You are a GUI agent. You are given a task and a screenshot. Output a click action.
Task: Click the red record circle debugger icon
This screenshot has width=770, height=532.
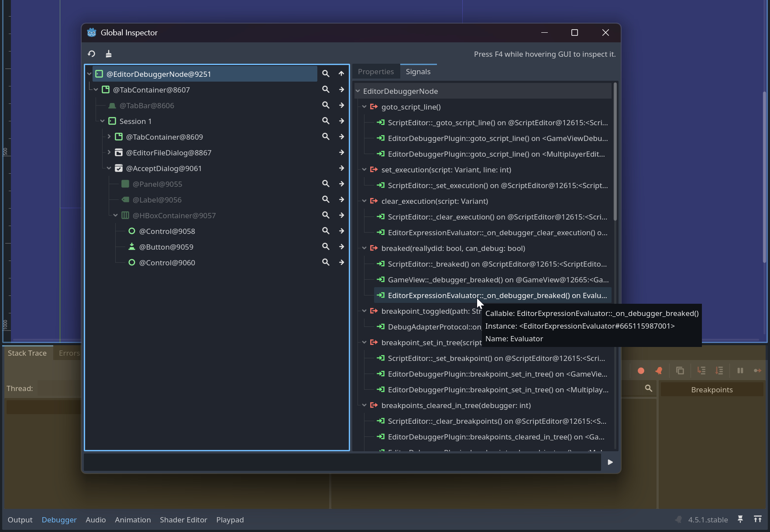(x=641, y=371)
